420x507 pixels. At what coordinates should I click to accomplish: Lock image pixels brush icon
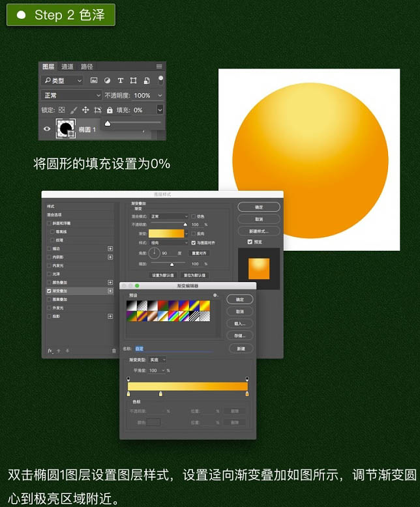(74, 110)
